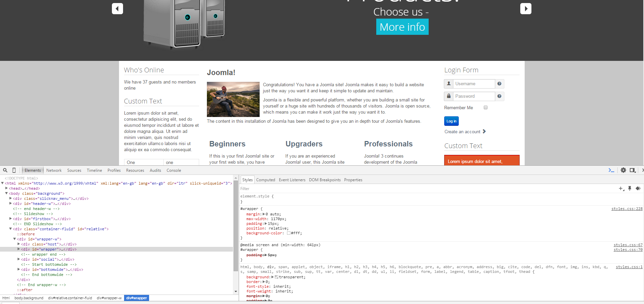The image size is (644, 304).
Task: Select div#wrapper-w breadcrumb
Action: (109, 298)
